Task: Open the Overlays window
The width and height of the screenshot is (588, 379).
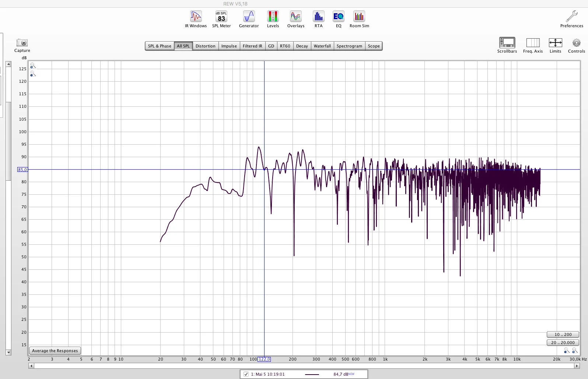Action: (296, 19)
